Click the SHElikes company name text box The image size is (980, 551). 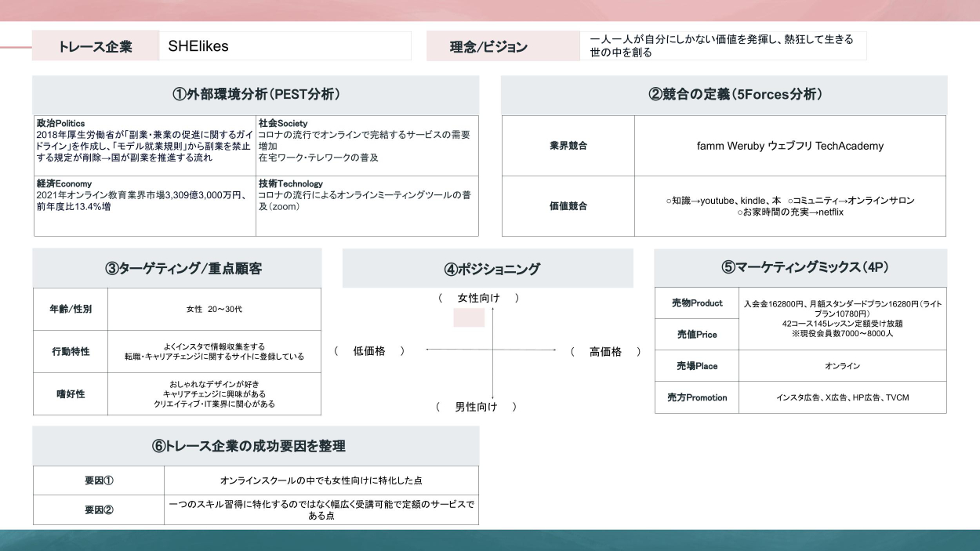point(285,46)
